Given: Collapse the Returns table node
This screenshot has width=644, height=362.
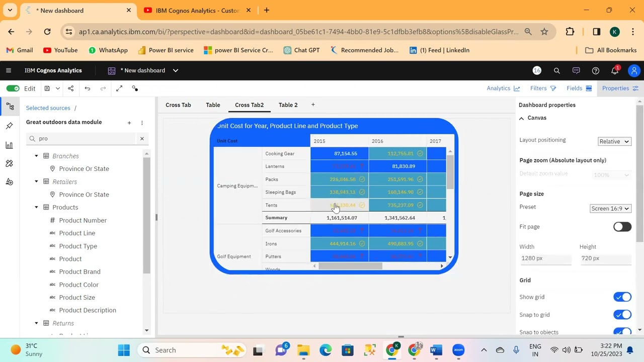Looking at the screenshot, I should point(36,323).
